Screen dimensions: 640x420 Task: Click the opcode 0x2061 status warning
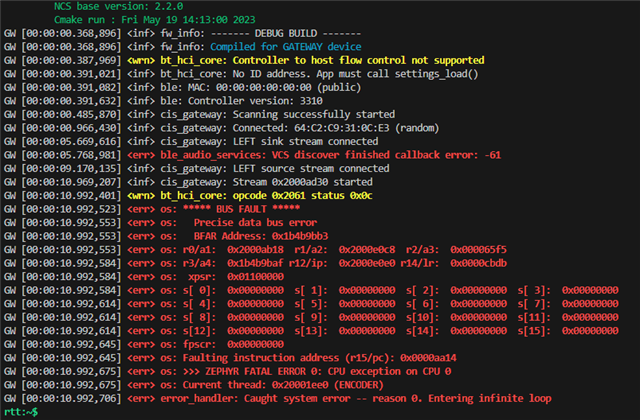(302, 196)
